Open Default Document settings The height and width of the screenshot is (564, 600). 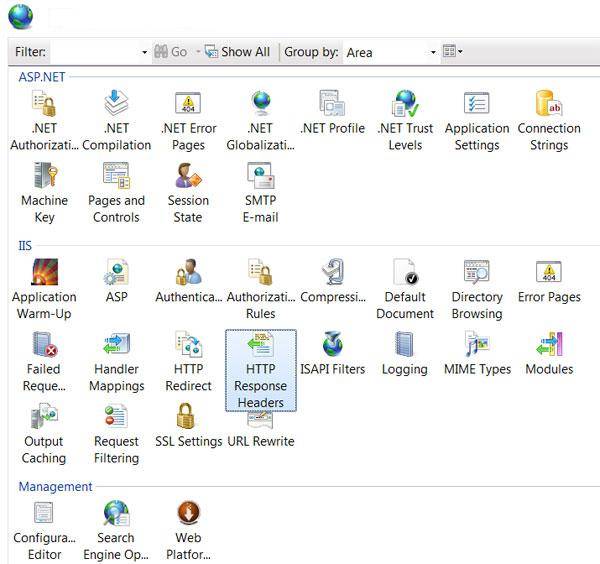pyautogui.click(x=405, y=289)
